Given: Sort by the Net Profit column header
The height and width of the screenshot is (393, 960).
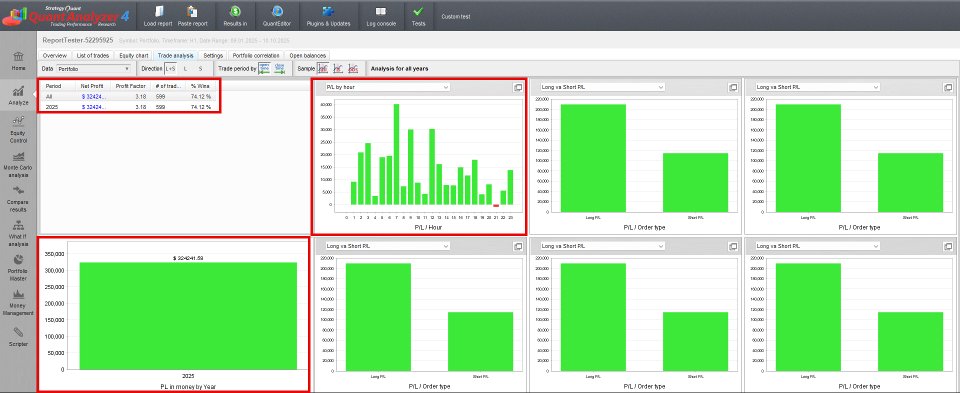Looking at the screenshot, I should click(x=93, y=86).
